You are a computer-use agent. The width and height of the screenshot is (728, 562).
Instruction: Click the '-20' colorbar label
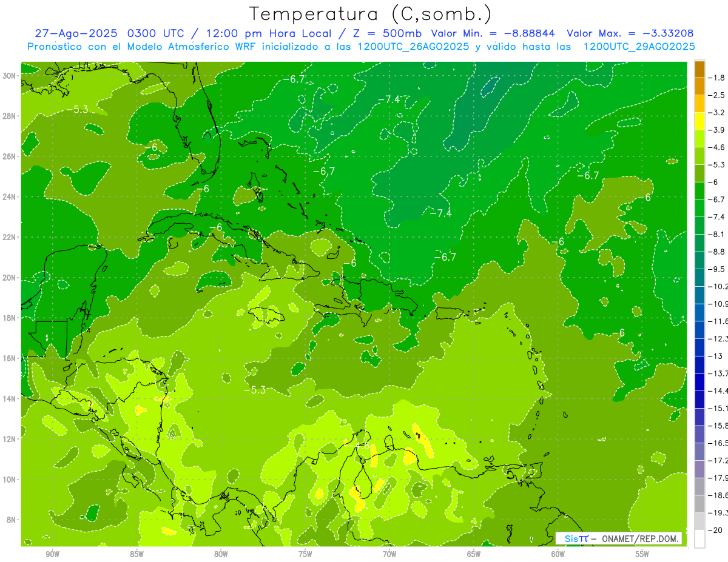click(716, 530)
